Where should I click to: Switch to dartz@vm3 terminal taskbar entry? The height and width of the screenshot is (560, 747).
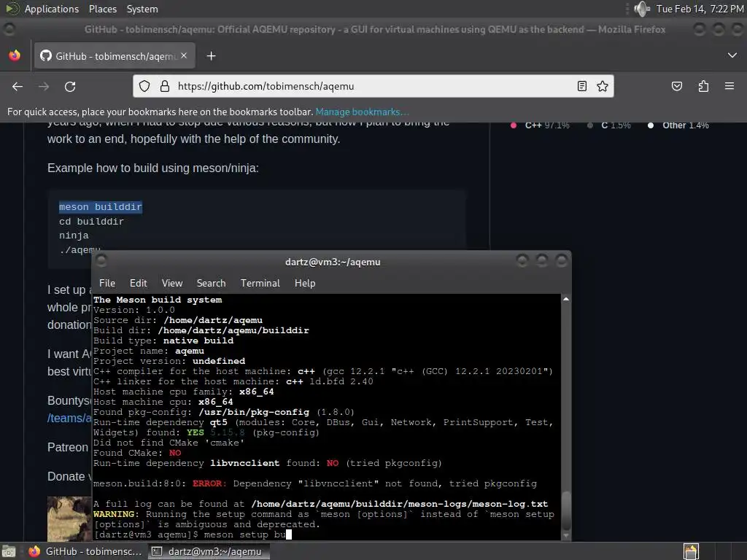(x=208, y=551)
